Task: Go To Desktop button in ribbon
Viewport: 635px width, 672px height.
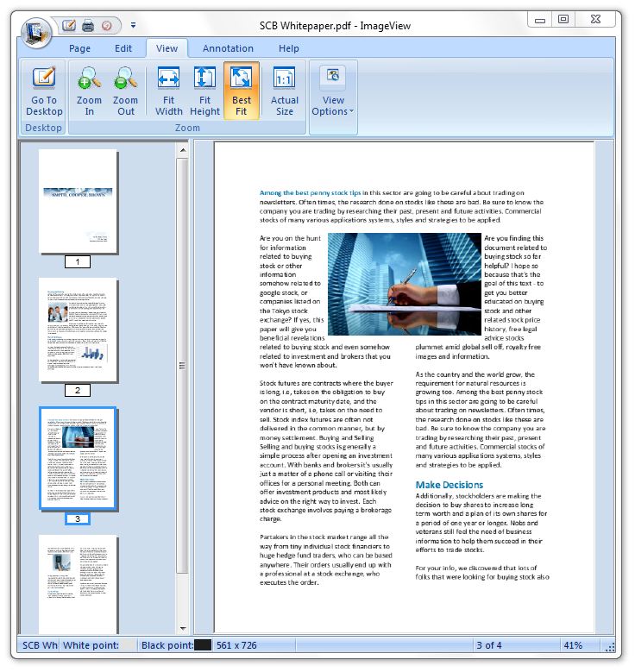Action: click(44, 91)
